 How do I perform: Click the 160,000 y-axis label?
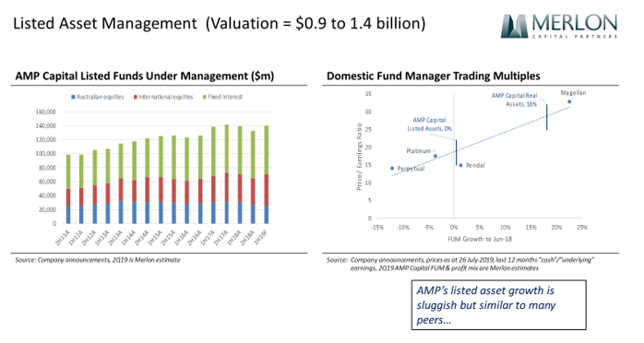46,112
